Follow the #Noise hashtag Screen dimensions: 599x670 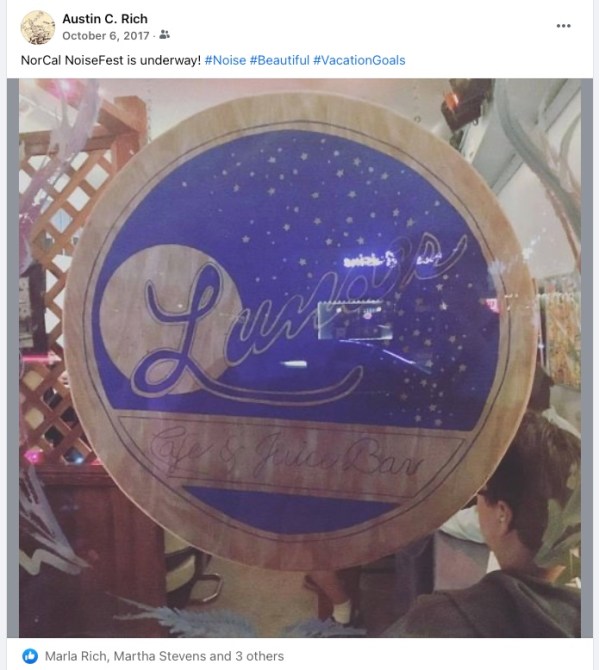point(225,60)
